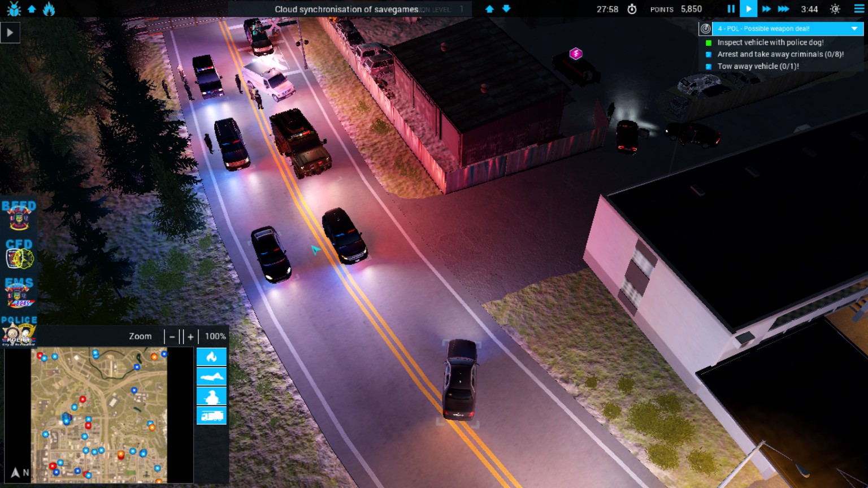Screen dimensions: 868x488
Task: Select 'Tow away vehicle' objective
Action: pos(758,66)
